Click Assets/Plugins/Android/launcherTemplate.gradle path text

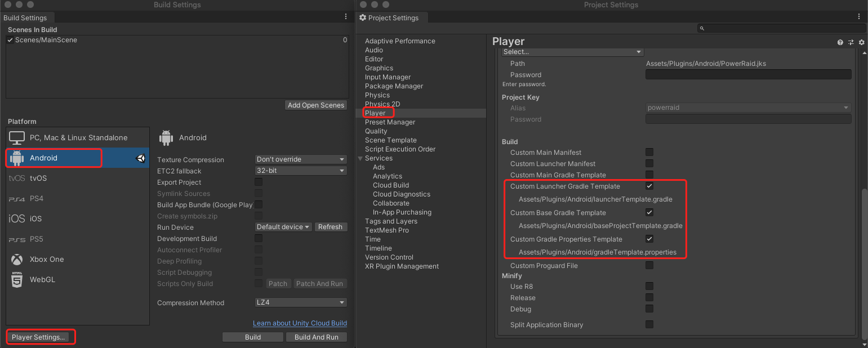tap(595, 199)
